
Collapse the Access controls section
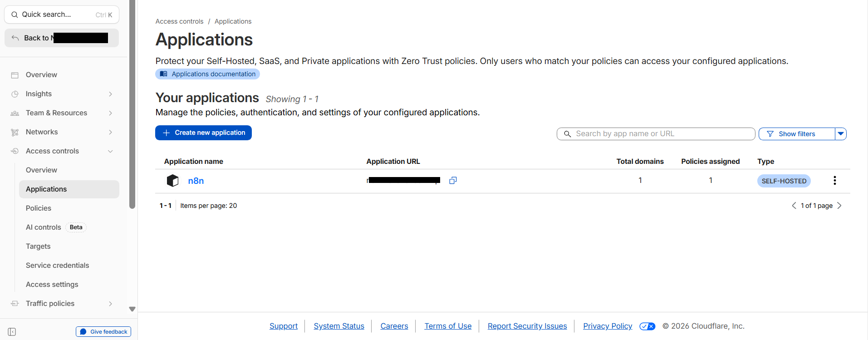[110, 151]
